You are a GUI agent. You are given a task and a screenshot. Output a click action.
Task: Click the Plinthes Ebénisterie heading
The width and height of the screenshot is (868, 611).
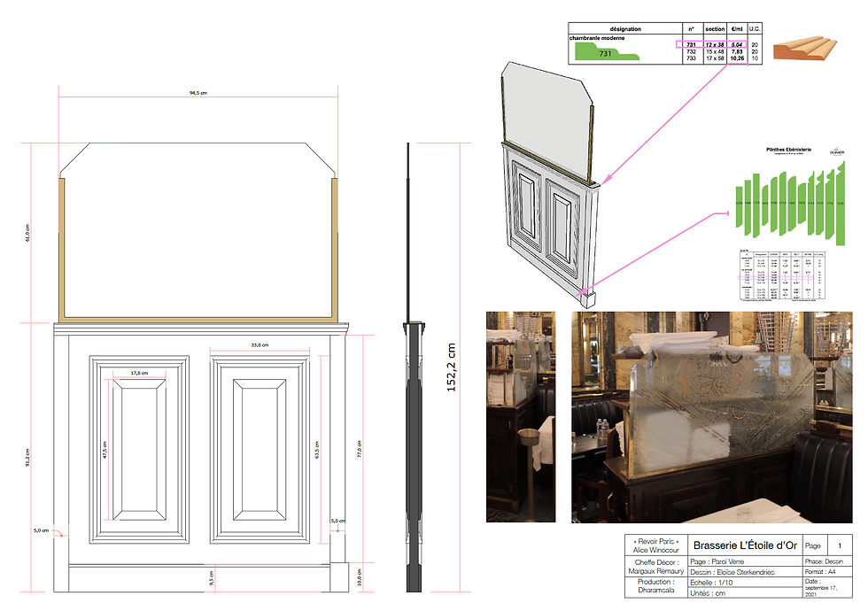789,150
